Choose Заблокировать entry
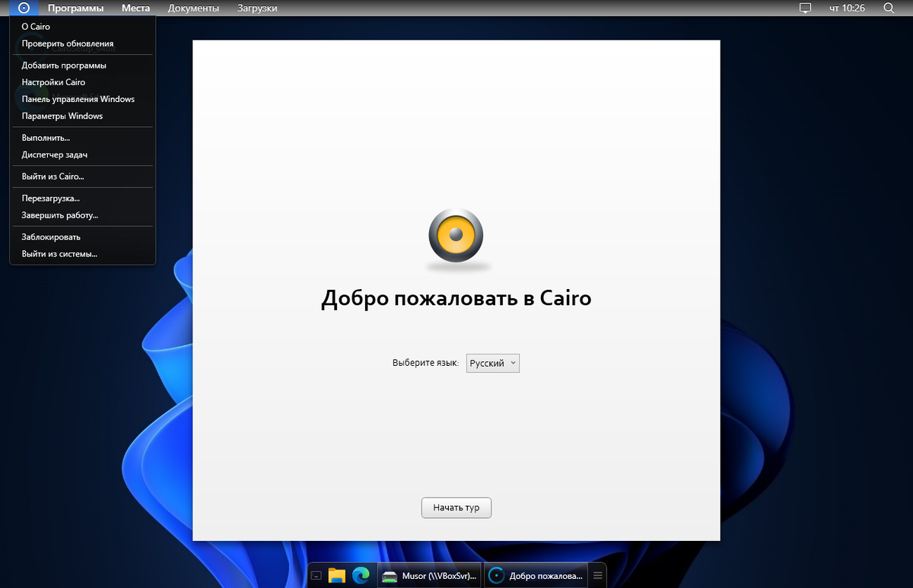913x588 pixels. click(82, 237)
